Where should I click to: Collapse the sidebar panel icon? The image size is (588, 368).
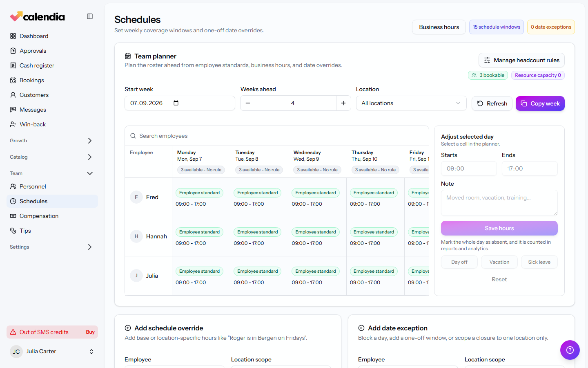90,16
